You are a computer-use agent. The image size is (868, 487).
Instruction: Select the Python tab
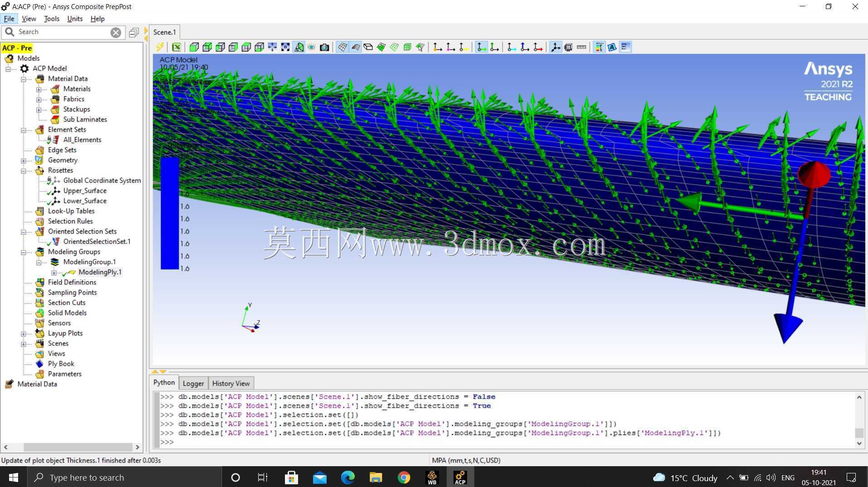[164, 382]
